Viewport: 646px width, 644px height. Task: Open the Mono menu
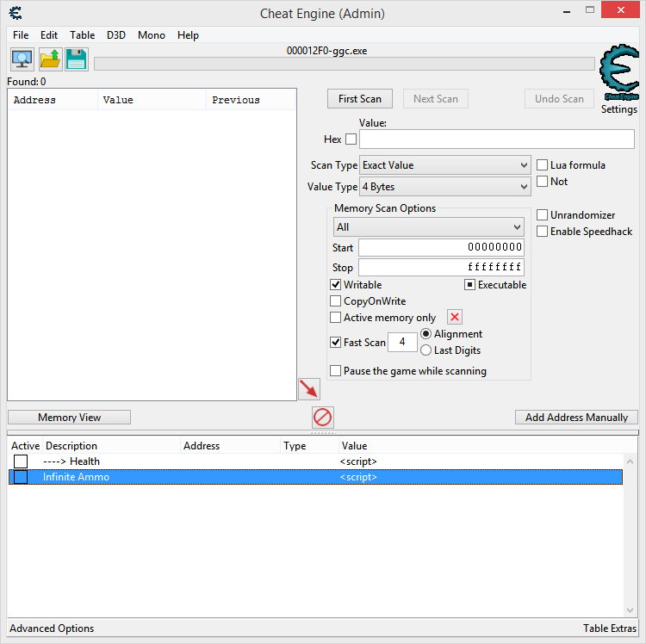click(x=152, y=35)
